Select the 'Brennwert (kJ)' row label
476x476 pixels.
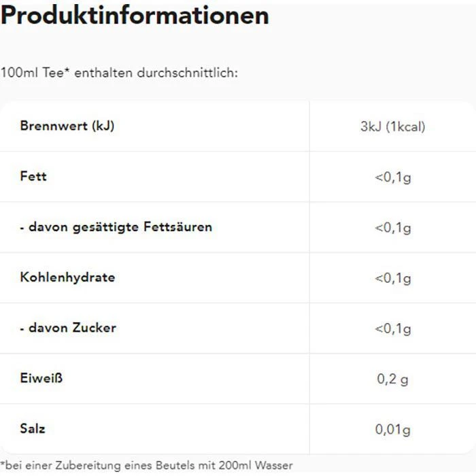67,126
